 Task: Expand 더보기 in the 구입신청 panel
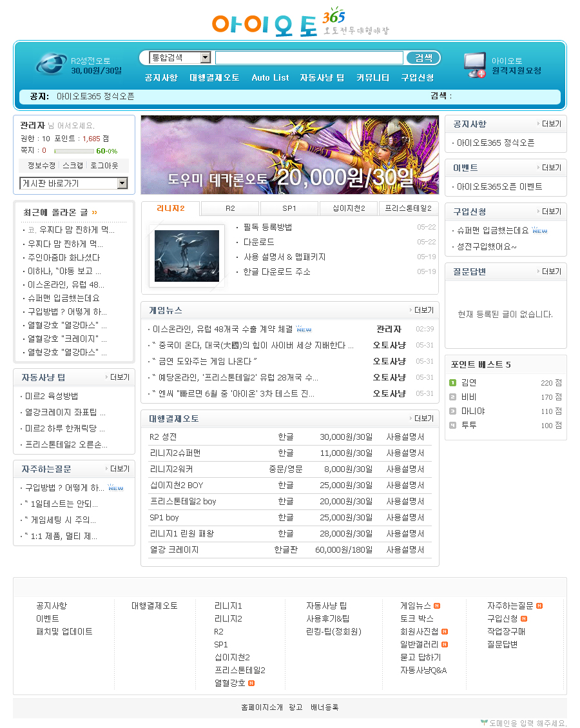(549, 212)
